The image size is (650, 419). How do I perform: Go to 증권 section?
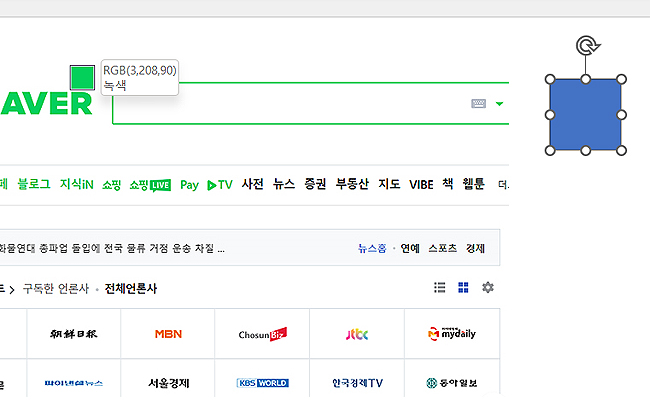pyautogui.click(x=315, y=184)
